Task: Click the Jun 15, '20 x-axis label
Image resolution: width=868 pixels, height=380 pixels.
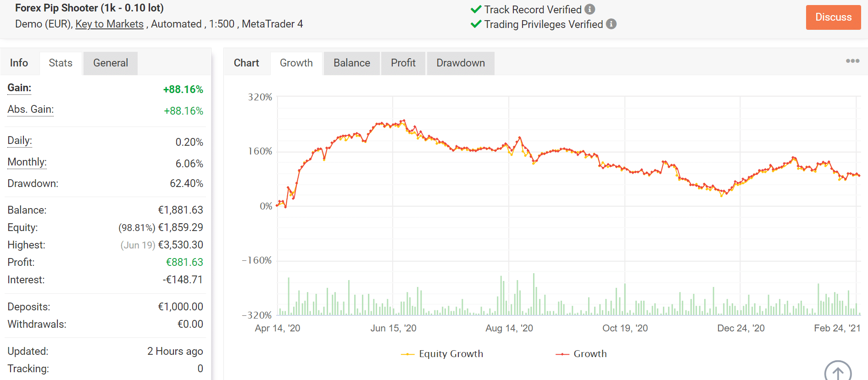Action: click(393, 328)
